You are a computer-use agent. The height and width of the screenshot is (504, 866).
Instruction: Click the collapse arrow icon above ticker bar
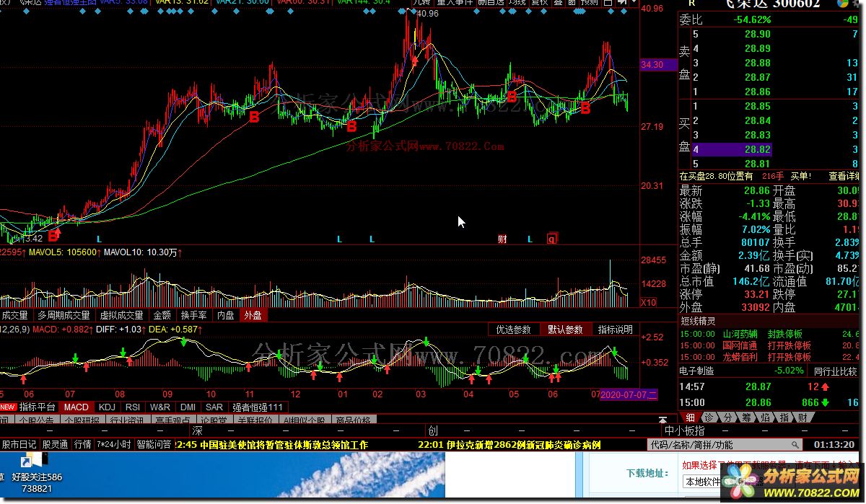(662, 420)
